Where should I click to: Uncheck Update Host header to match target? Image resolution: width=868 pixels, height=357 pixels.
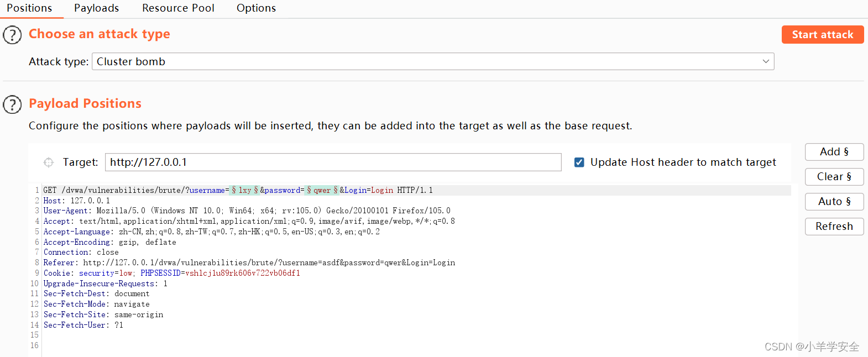tap(578, 162)
